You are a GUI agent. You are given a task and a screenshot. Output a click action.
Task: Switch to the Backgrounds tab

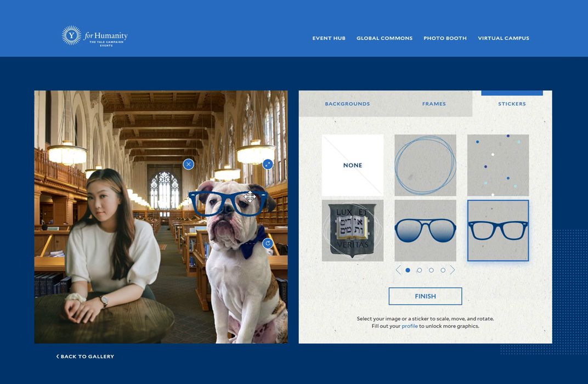[x=347, y=104]
